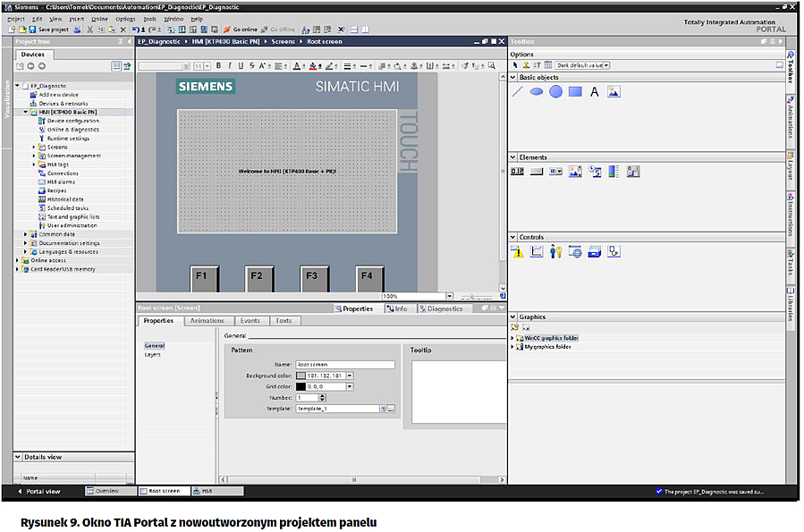The image size is (804, 532).
Task: Select the Ellipse basic object
Action: (537, 91)
